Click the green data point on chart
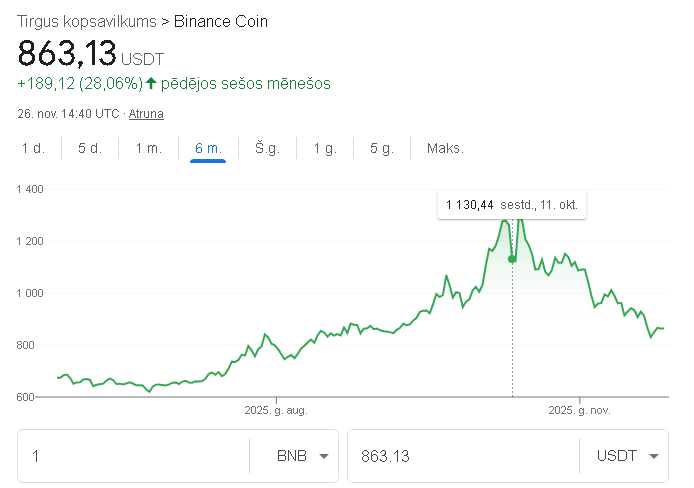Image resolution: width=694 pixels, height=488 pixels. pos(513,259)
